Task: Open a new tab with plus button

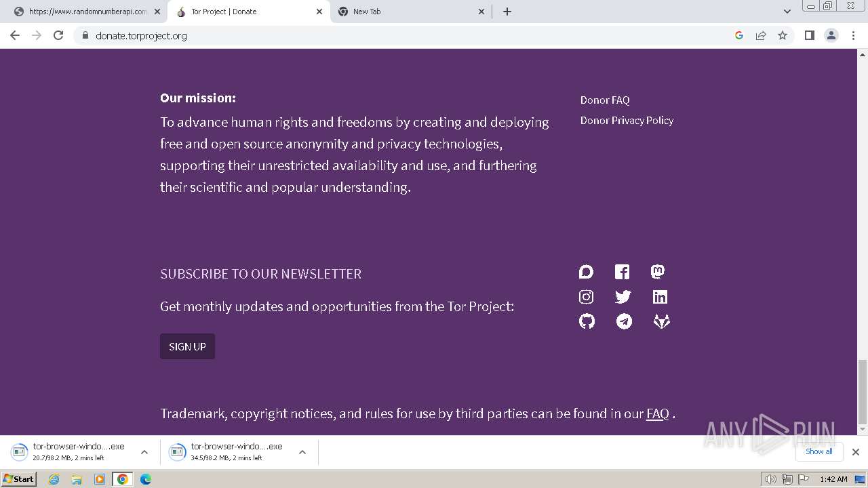Action: pos(507,12)
